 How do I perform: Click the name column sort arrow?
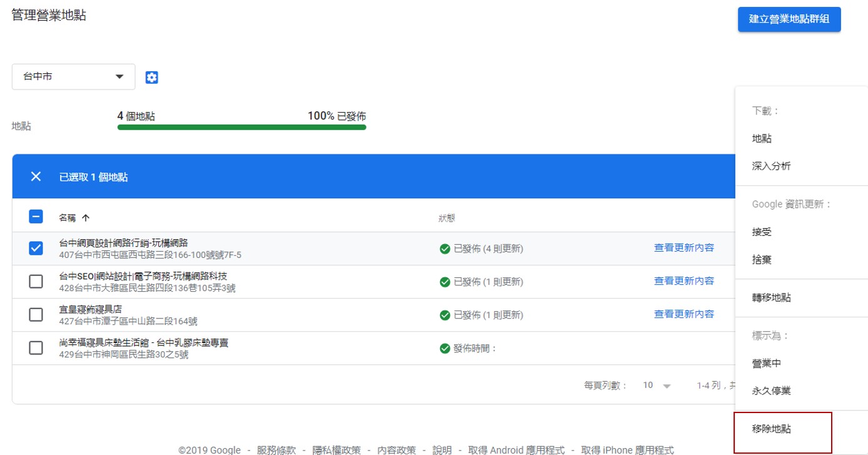coord(86,218)
